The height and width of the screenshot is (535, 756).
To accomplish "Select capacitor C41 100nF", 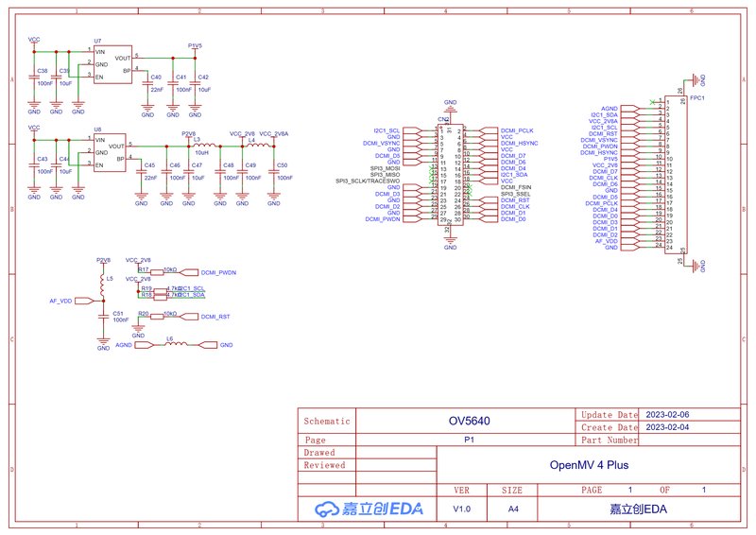I will (x=173, y=83).
